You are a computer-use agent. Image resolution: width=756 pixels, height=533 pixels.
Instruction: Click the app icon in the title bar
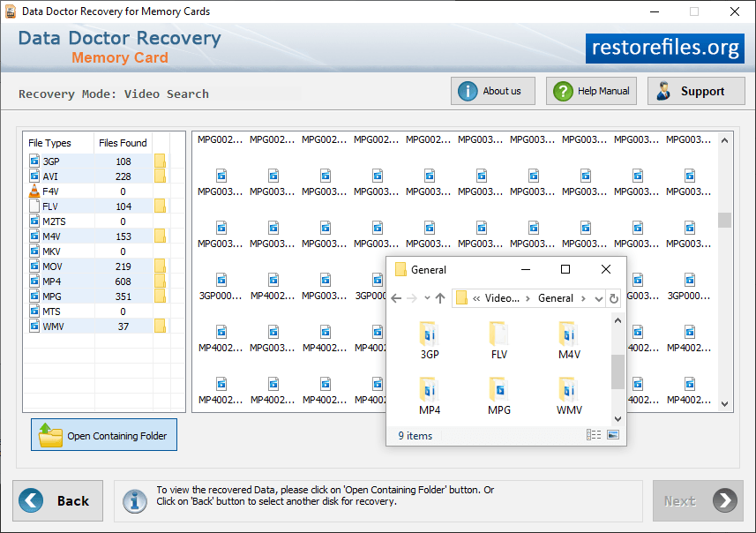coord(10,11)
